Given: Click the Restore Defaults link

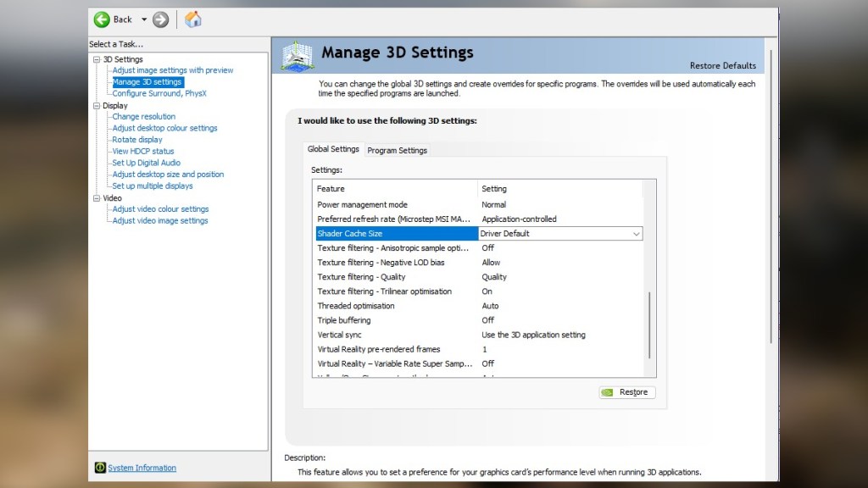Looking at the screenshot, I should pos(722,66).
